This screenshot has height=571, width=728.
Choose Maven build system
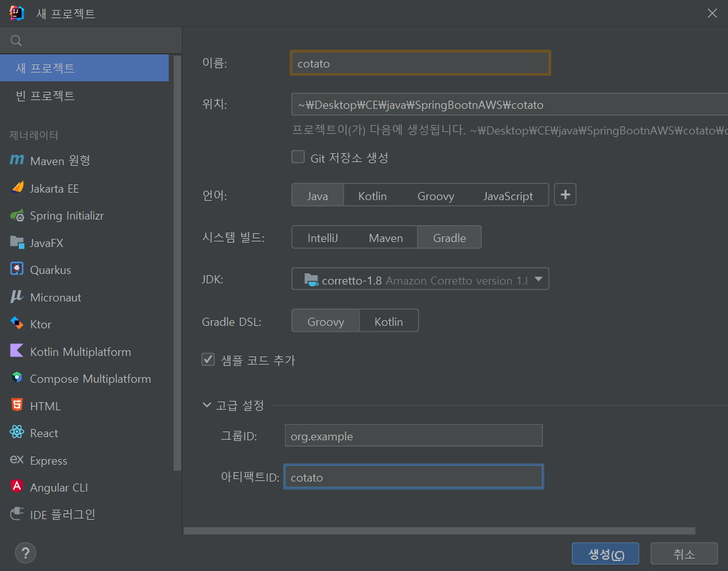(x=386, y=238)
